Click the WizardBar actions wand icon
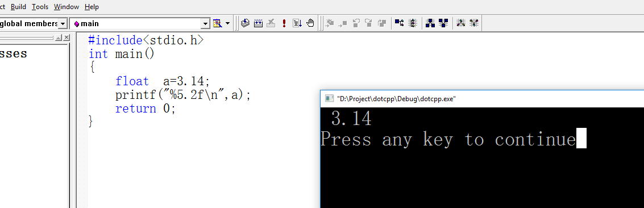Image resolution: width=644 pixels, height=208 pixels. pyautogui.click(x=217, y=23)
